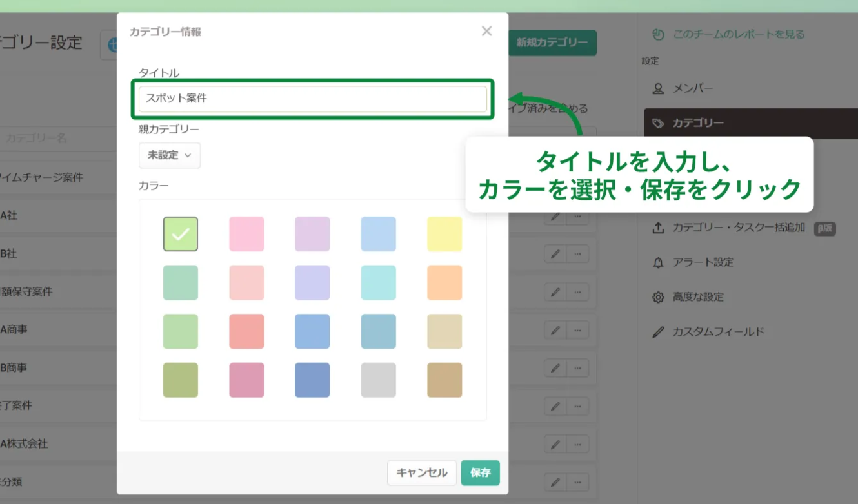
Task: Open the more options icon for B社 row
Action: point(577,255)
